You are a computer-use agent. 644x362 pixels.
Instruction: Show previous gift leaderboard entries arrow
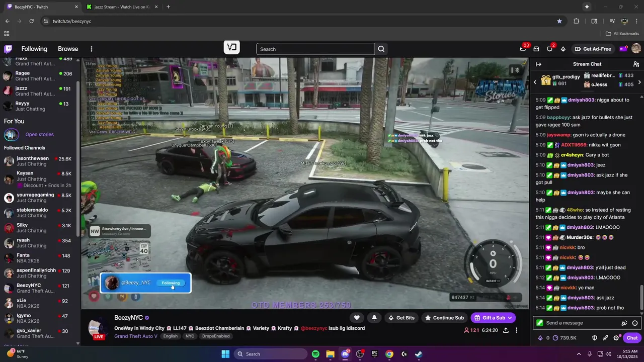(535, 82)
